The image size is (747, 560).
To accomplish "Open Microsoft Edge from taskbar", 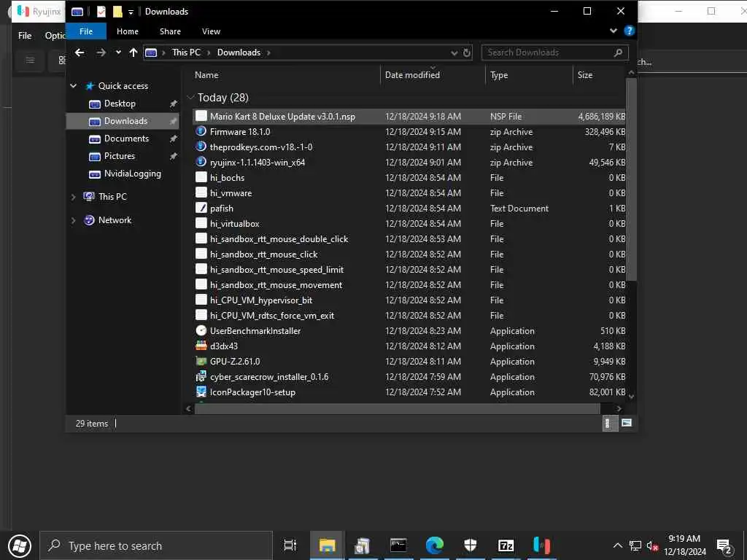I will click(435, 545).
